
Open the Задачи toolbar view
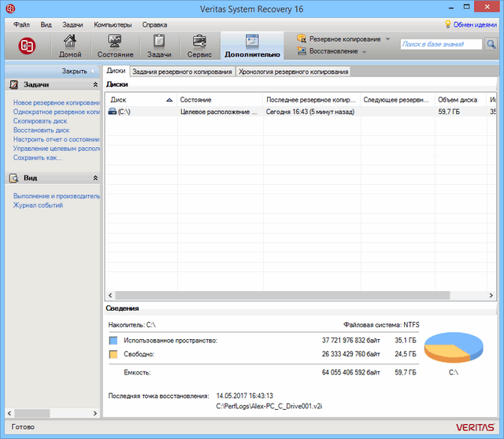[159, 46]
